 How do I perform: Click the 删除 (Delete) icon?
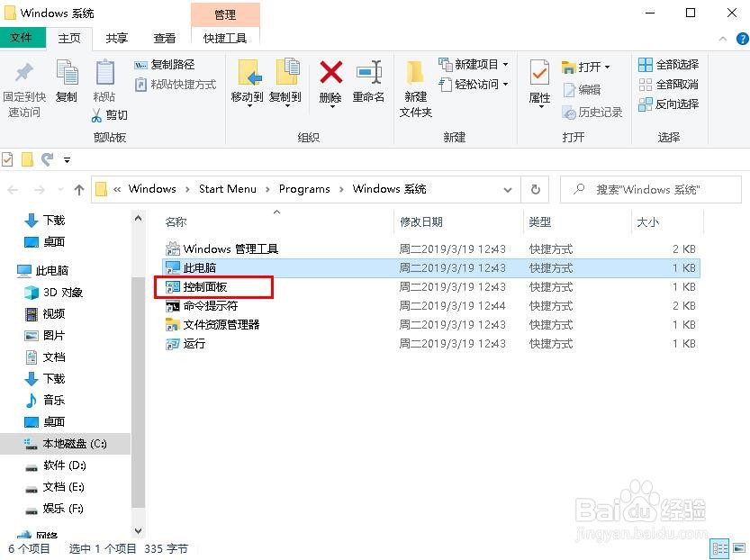pyautogui.click(x=331, y=83)
